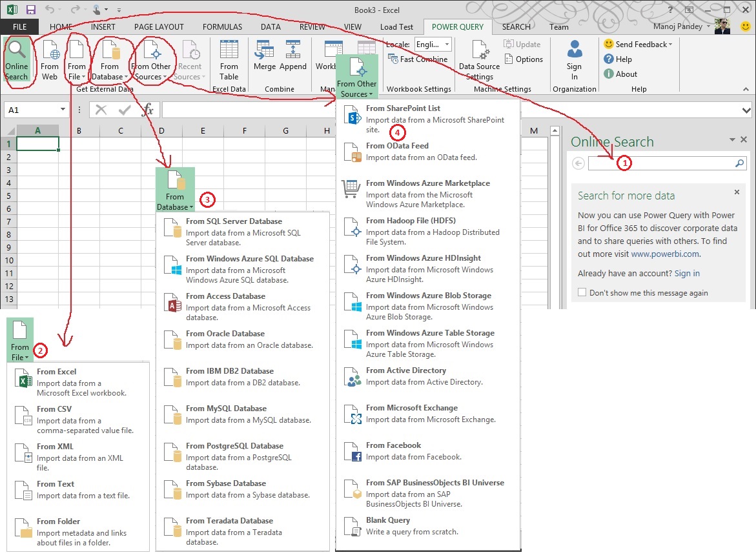Click the From Table icon
The height and width of the screenshot is (557, 756).
coord(229,59)
